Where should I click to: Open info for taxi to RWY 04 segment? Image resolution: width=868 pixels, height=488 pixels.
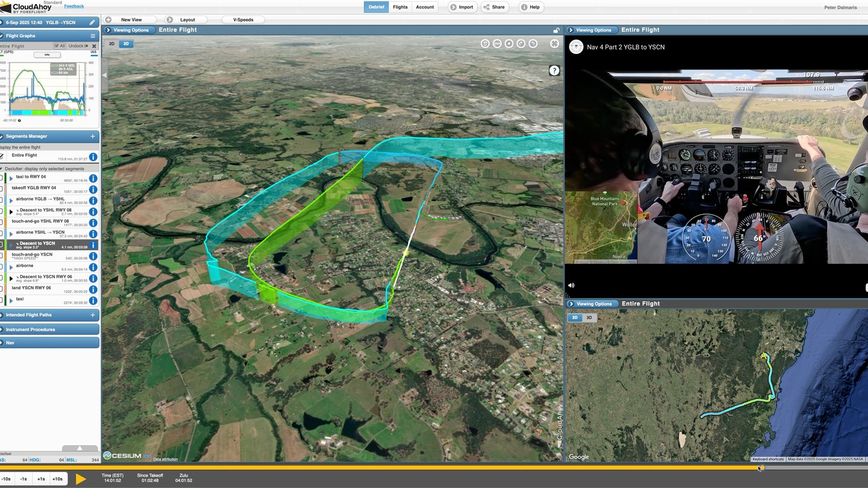93,179
